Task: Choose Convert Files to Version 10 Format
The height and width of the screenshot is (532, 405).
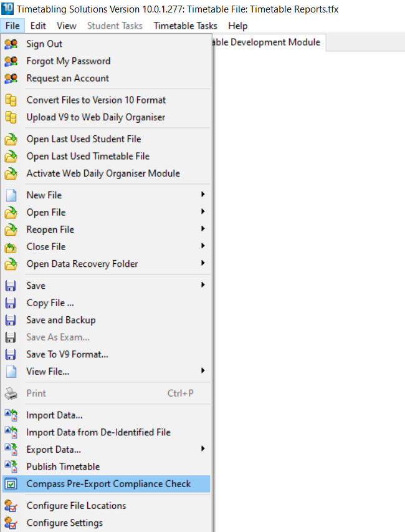Action: [106, 100]
